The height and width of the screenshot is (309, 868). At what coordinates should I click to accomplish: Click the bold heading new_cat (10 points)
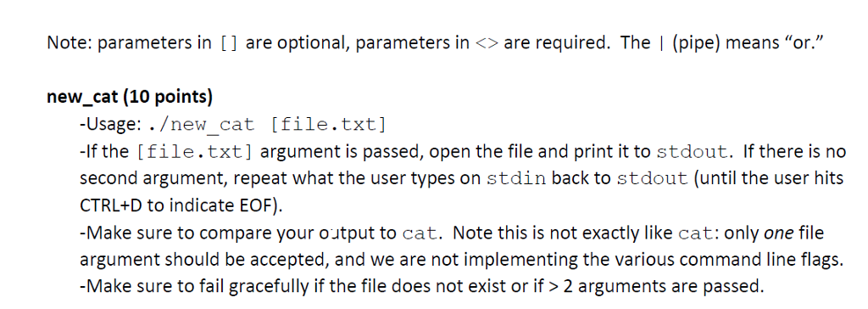[130, 97]
